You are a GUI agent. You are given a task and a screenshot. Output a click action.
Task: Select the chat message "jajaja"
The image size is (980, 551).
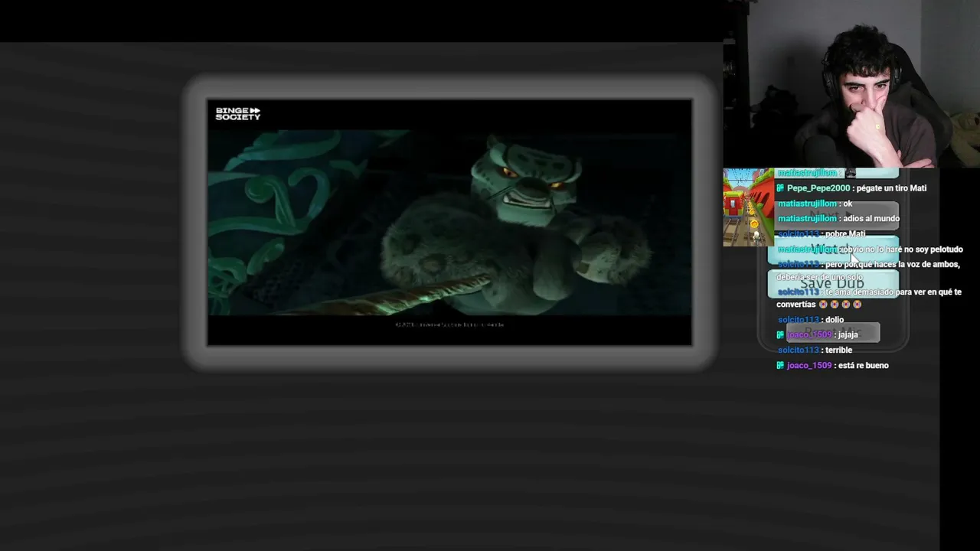click(848, 334)
